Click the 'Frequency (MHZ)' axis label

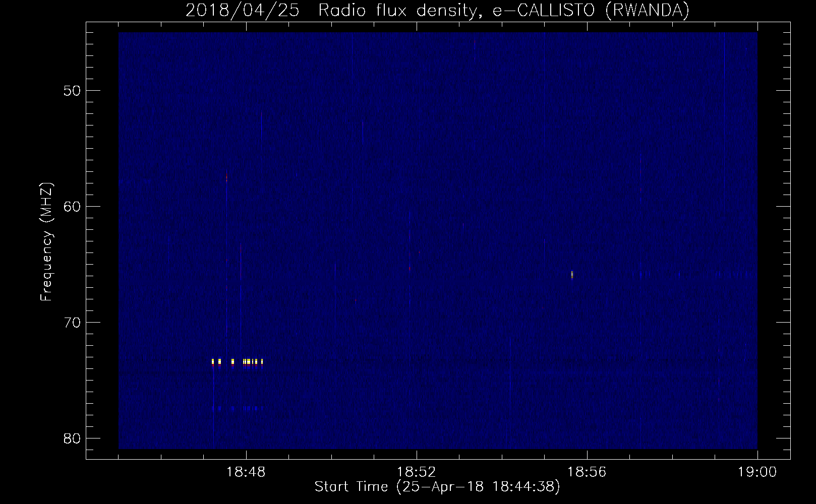coord(47,241)
